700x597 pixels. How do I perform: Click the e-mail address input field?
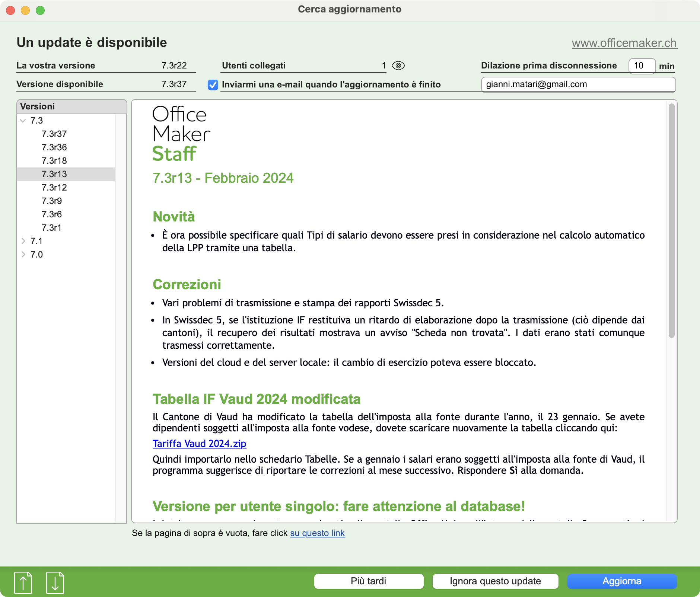[x=578, y=84]
